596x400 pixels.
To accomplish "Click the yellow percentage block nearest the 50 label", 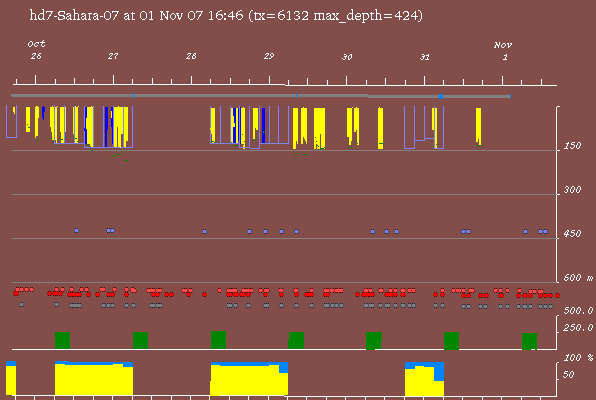I will 424,381.
